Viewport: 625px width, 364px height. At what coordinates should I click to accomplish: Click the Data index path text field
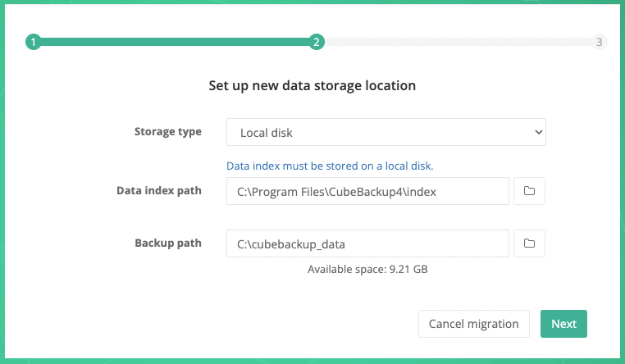pyautogui.click(x=367, y=191)
